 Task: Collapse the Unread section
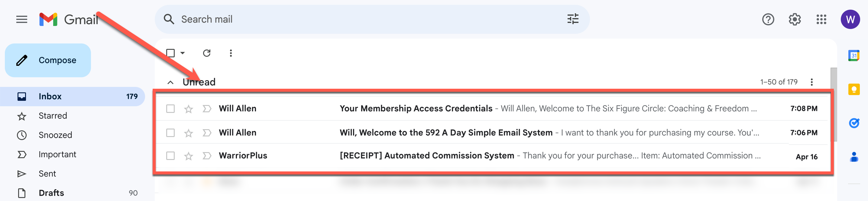[170, 82]
